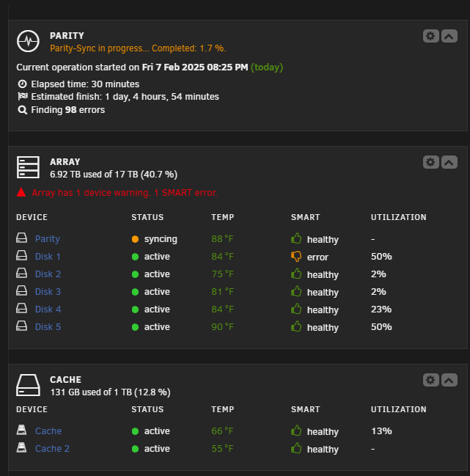
Task: Click the Array server rack icon
Action: tap(28, 167)
